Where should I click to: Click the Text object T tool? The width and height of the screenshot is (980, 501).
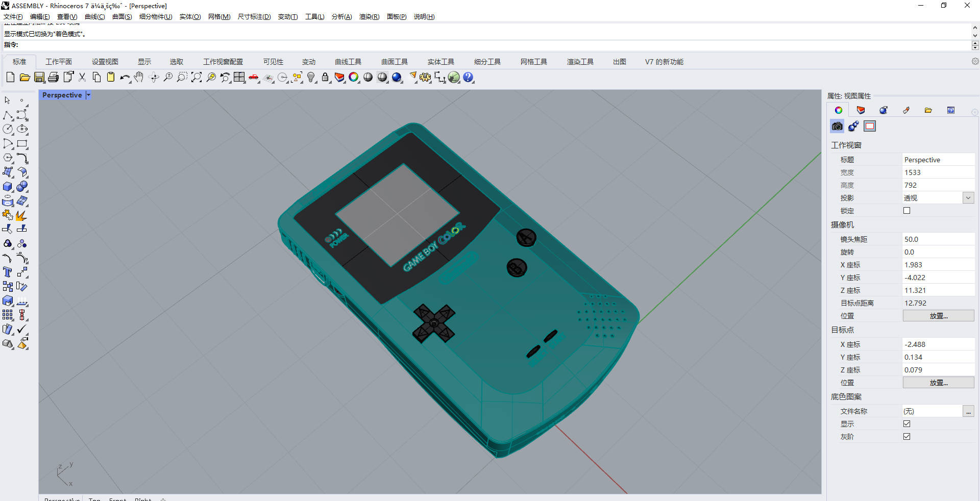click(8, 272)
